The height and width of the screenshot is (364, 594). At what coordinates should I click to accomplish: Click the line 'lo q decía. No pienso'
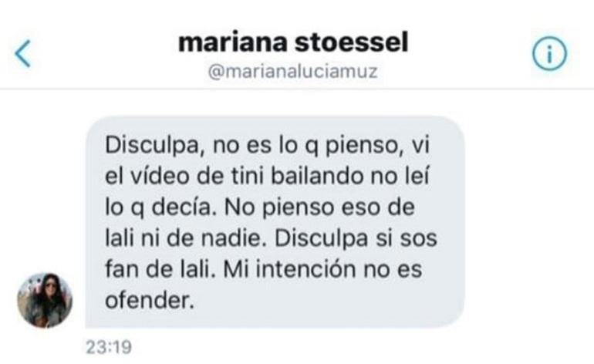pyautogui.click(x=260, y=207)
